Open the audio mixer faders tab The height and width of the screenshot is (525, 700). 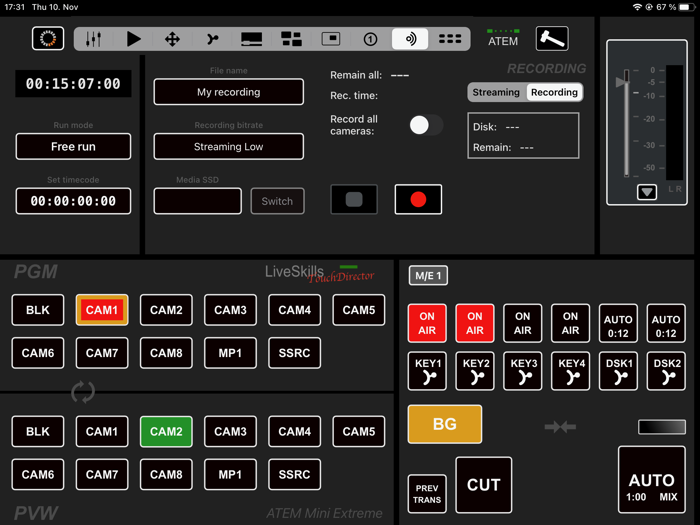click(x=93, y=39)
